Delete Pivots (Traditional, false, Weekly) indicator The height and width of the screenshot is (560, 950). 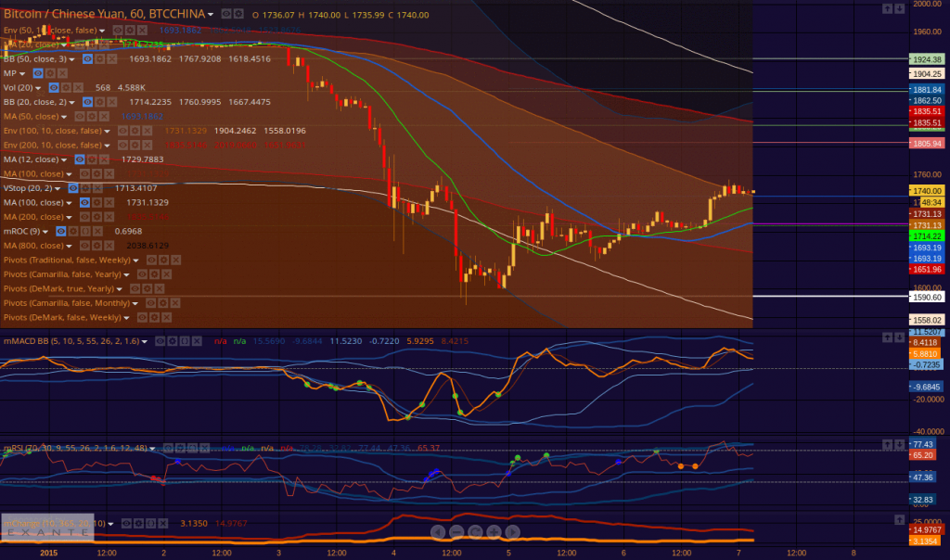coord(174,260)
